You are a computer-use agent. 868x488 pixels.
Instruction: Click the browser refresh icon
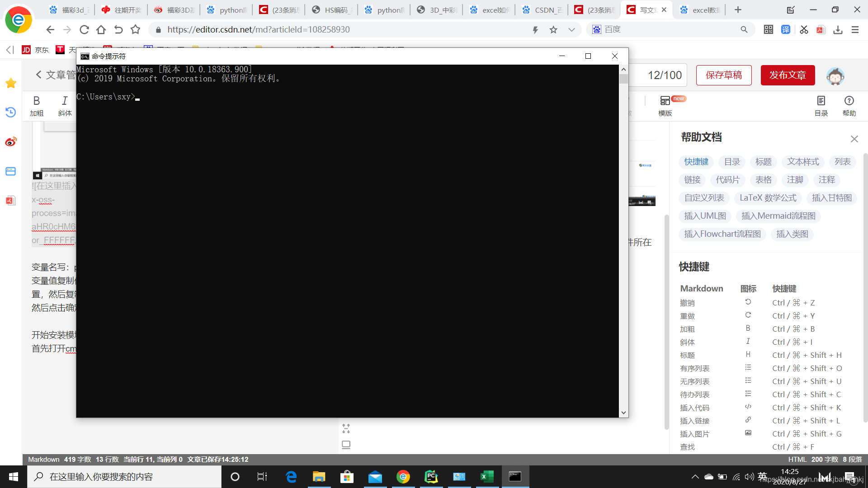pos(84,30)
